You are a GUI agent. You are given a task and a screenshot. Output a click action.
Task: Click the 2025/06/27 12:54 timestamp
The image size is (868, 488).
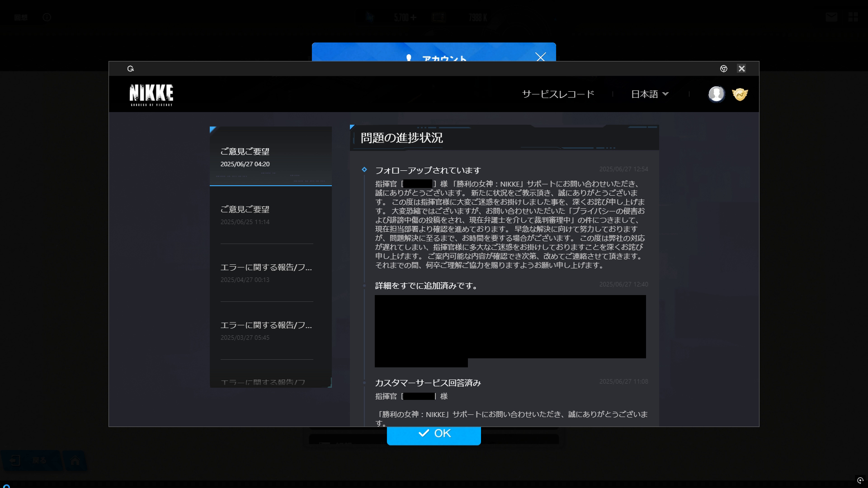pyautogui.click(x=623, y=169)
